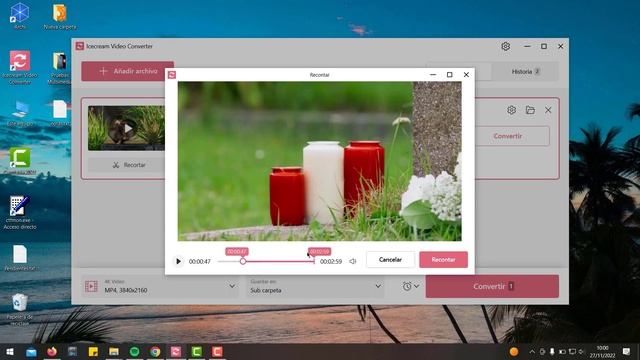This screenshot has width=640, height=360.
Task: Select the ctfmon.exe Acceso directo shortcut
Action: [20, 212]
